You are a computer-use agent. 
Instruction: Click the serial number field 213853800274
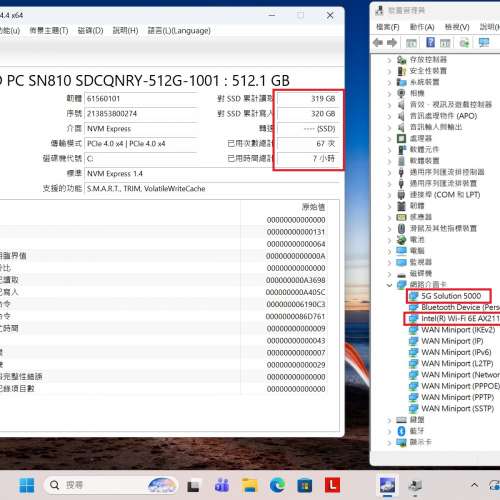142,114
